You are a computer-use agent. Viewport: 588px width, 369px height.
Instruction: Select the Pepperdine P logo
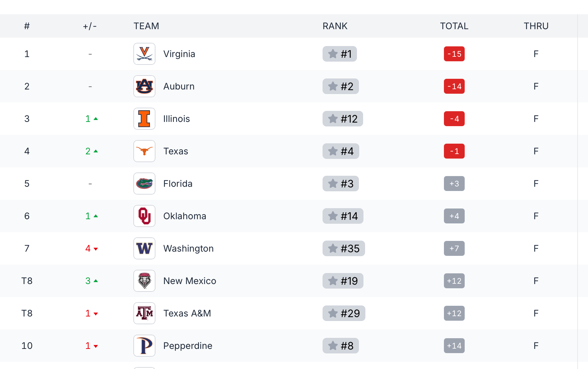tap(144, 346)
